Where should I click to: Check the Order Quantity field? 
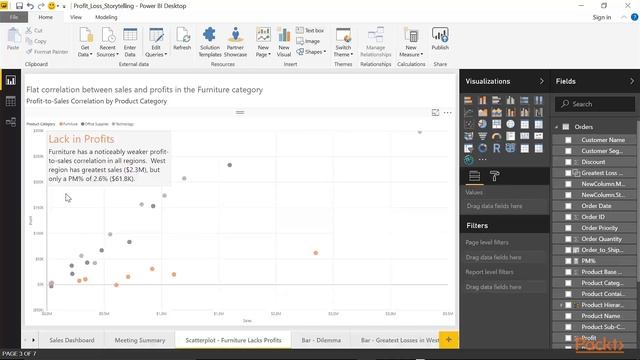(568, 239)
